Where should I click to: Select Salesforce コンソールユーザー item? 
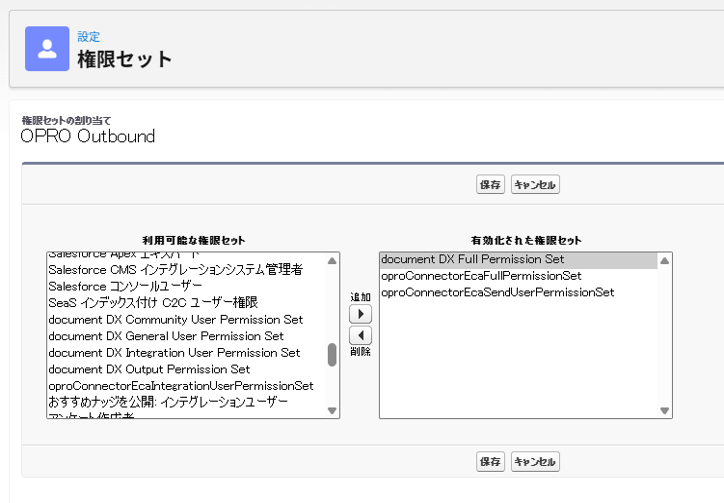[186, 286]
